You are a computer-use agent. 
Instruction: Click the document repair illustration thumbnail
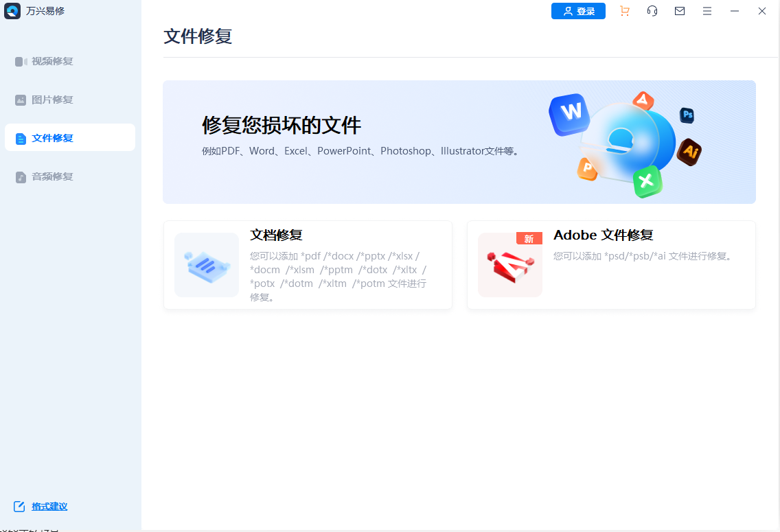pyautogui.click(x=206, y=265)
